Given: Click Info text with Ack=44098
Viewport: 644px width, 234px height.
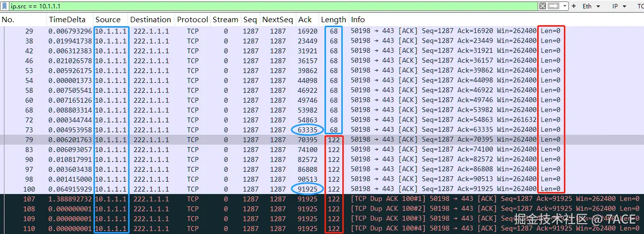Looking at the screenshot, I should pos(455,80).
